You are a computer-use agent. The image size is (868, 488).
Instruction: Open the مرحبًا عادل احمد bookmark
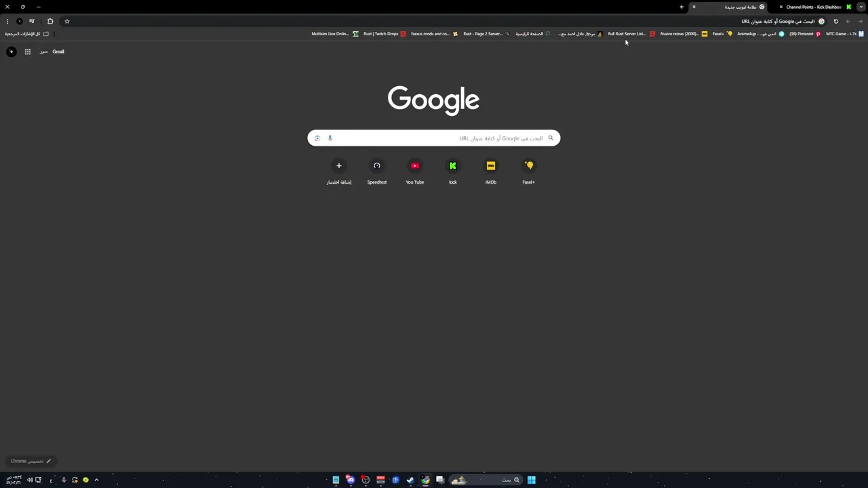pos(580,34)
